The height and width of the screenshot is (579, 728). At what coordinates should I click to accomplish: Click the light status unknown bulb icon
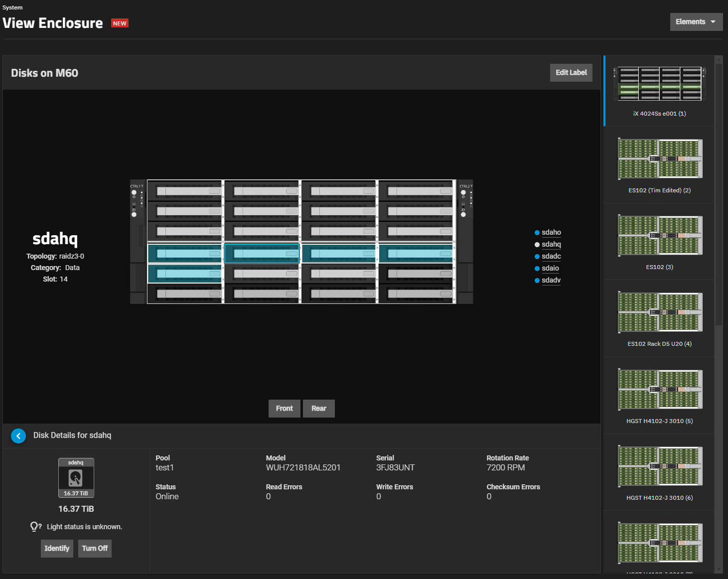(x=35, y=527)
